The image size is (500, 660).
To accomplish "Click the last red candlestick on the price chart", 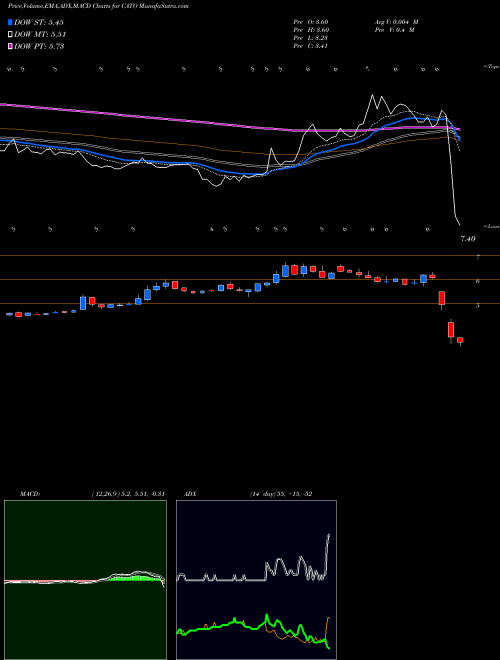I will [x=460, y=340].
